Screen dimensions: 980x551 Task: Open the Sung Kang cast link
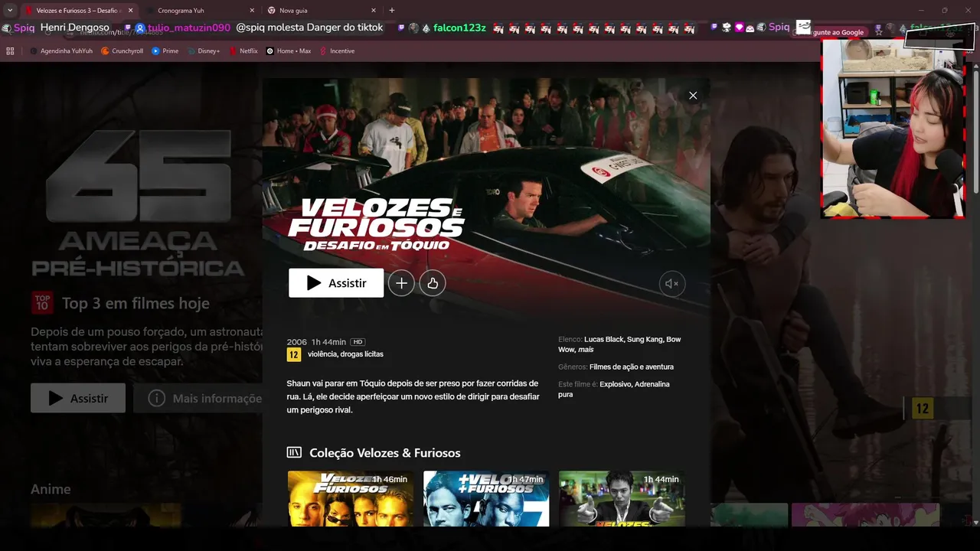tap(644, 339)
